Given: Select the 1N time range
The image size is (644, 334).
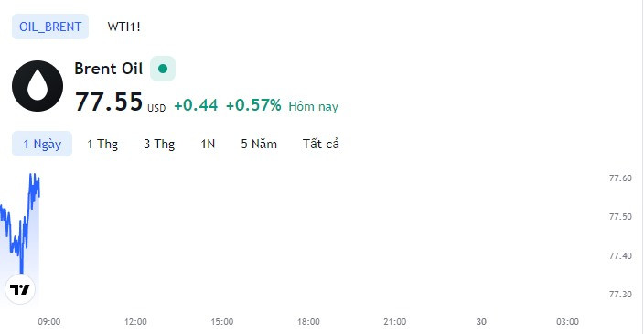Looking at the screenshot, I should click(x=208, y=144).
